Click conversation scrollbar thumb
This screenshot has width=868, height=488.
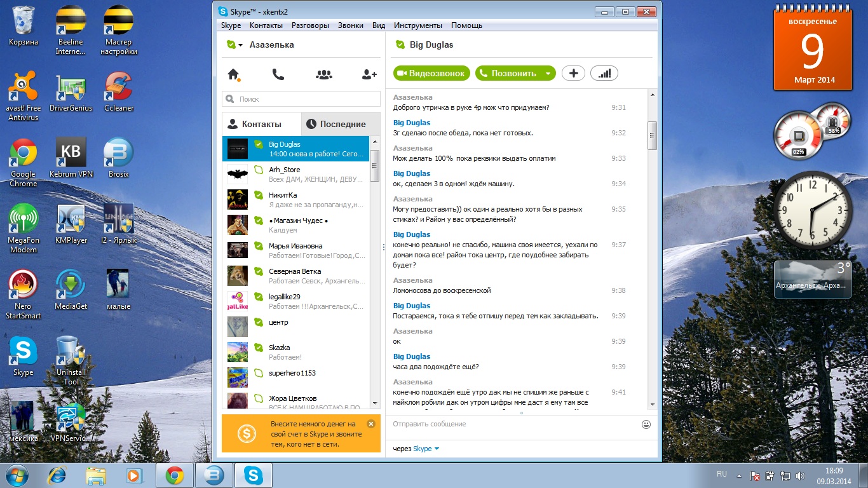[651, 135]
